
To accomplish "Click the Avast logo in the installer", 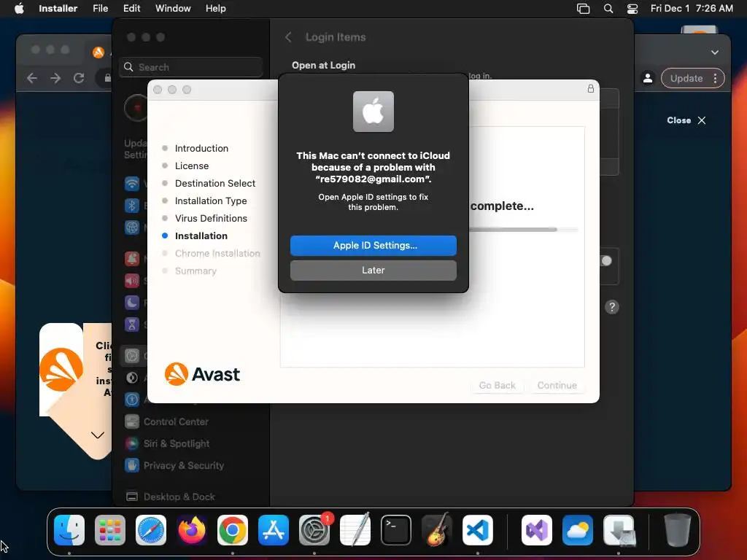I will (x=202, y=374).
